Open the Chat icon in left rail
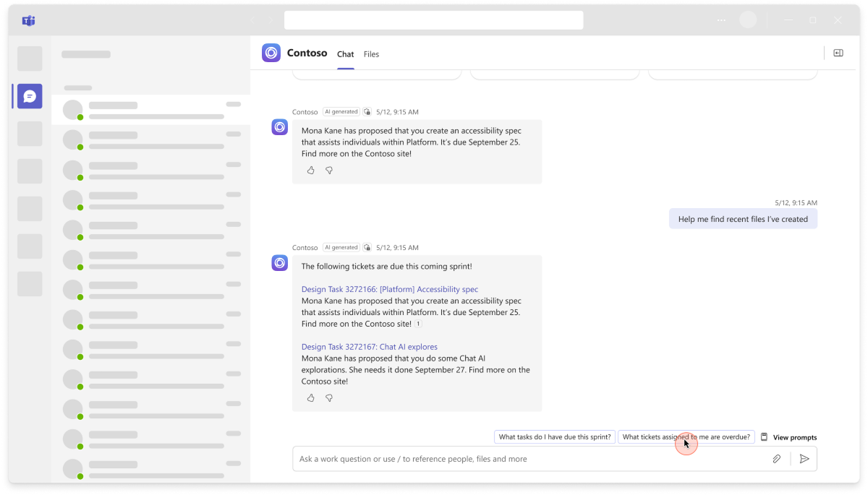Screen dimensions: 868x495 click(x=30, y=96)
